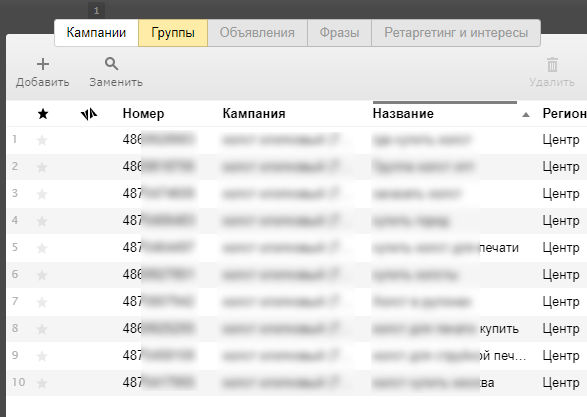Click Центр region in row 8
The image size is (587, 417).
561,329
